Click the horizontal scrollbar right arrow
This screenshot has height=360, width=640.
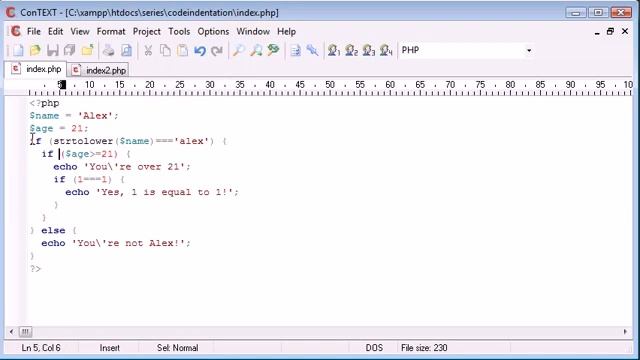tap(625, 331)
